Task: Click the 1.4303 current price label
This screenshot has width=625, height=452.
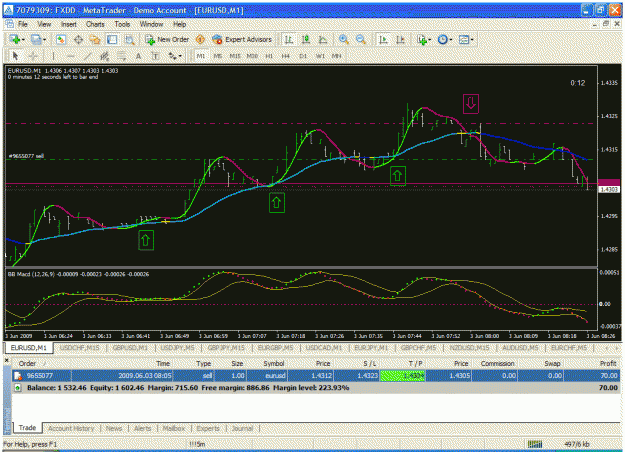Action: [x=609, y=190]
